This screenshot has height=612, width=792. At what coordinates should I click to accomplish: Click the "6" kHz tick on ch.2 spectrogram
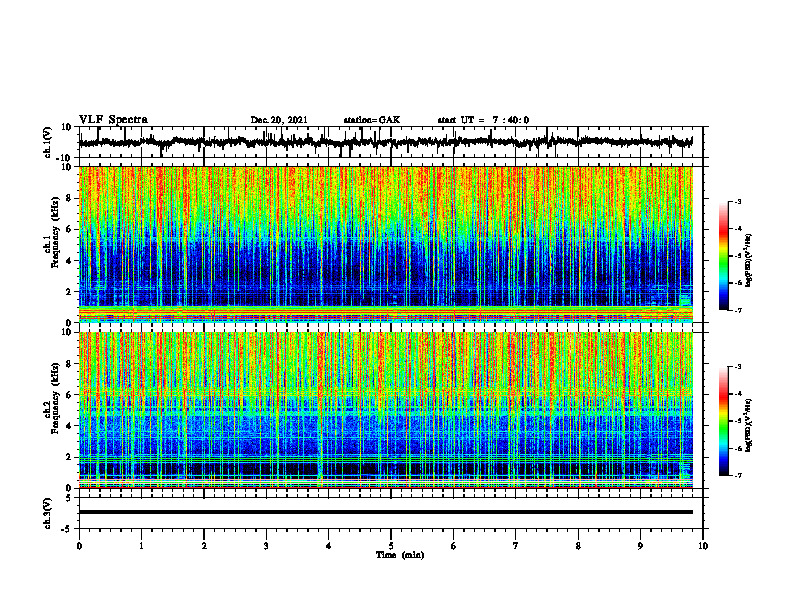(69, 395)
